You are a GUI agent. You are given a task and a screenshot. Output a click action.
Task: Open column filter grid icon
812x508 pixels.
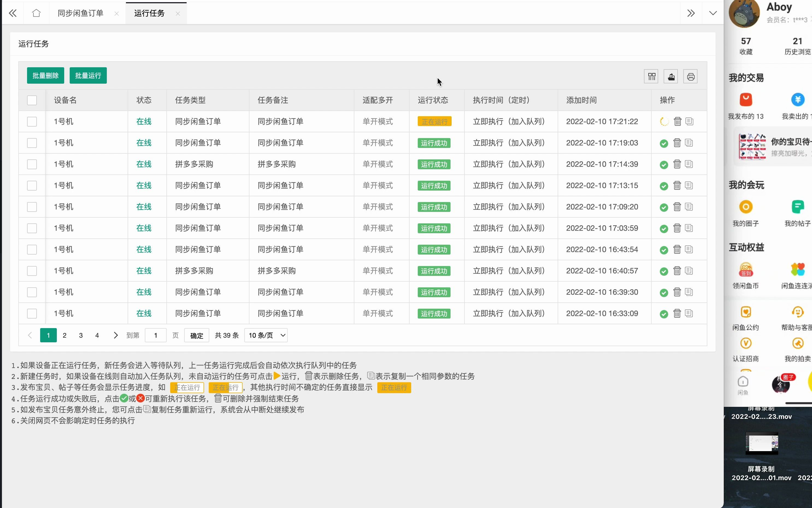(x=651, y=77)
